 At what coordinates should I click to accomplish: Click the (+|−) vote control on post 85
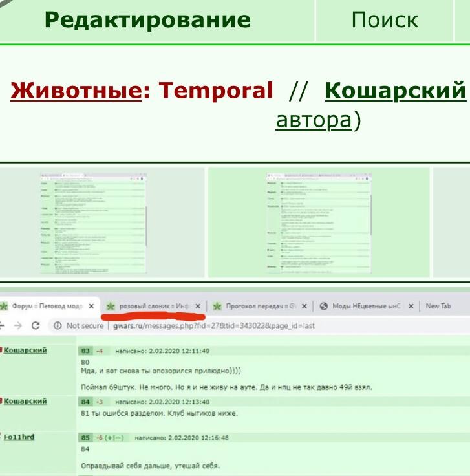pos(114,438)
